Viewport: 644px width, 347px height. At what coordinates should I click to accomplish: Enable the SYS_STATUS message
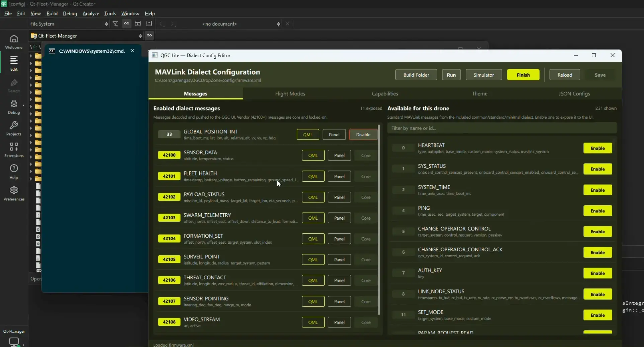tap(597, 169)
